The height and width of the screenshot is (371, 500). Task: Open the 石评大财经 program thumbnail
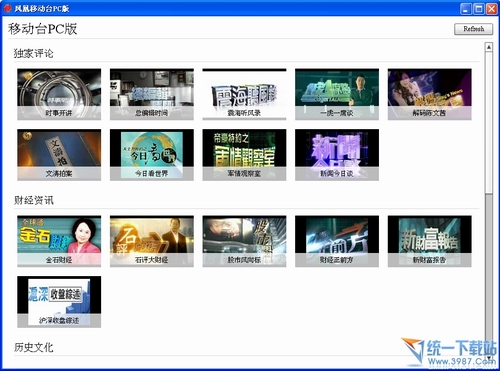[x=152, y=241]
